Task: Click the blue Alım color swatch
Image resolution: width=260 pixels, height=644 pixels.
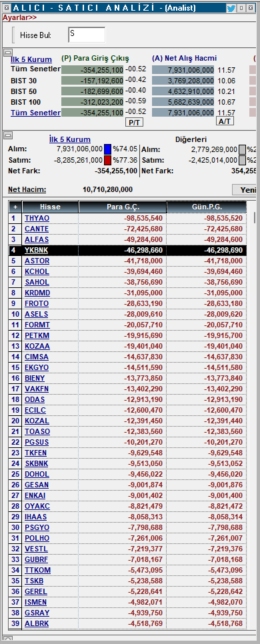Action: 107,149
